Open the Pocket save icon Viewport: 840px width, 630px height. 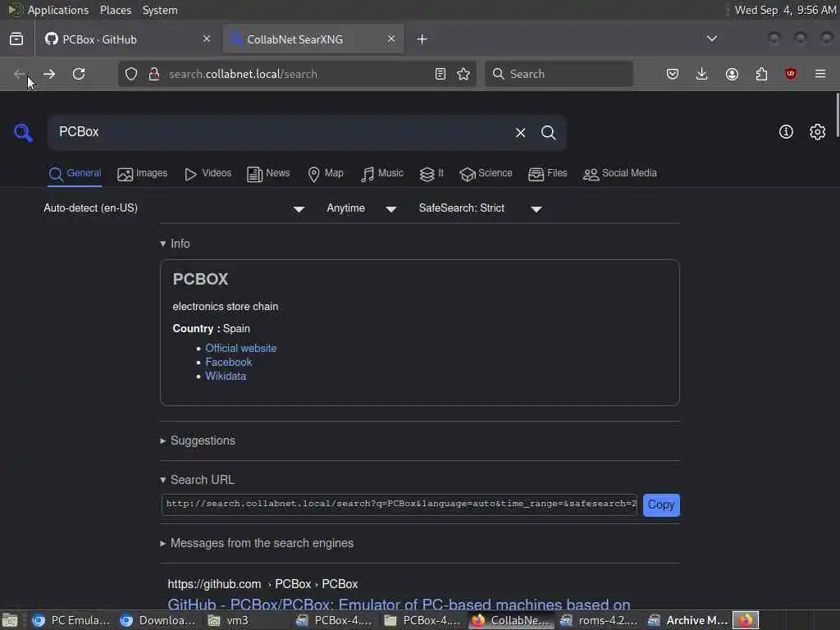(673, 74)
